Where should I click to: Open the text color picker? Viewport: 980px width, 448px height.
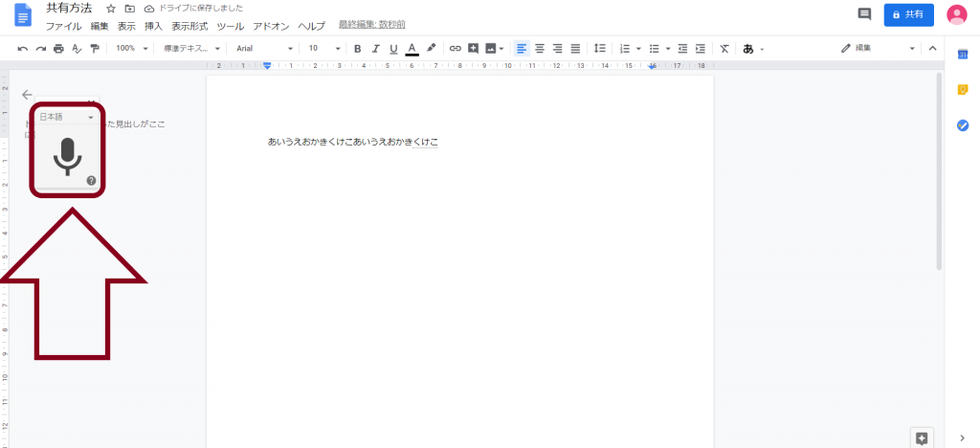tap(412, 49)
